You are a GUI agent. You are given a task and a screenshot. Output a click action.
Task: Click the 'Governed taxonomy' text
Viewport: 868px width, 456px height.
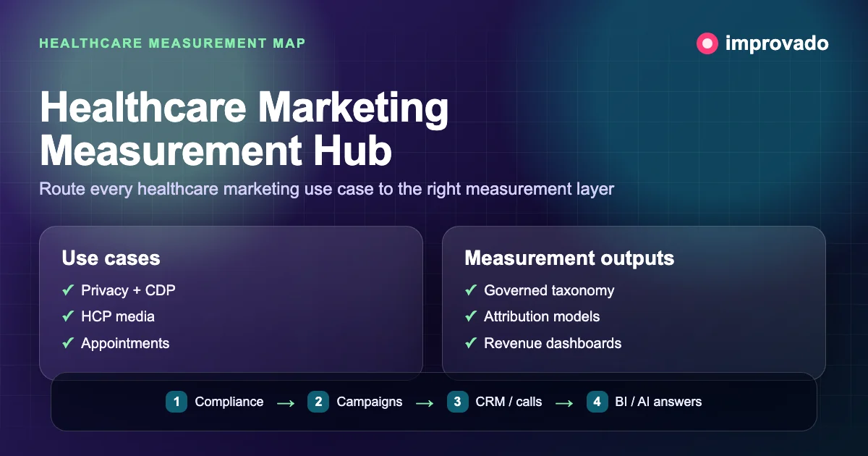click(x=549, y=290)
